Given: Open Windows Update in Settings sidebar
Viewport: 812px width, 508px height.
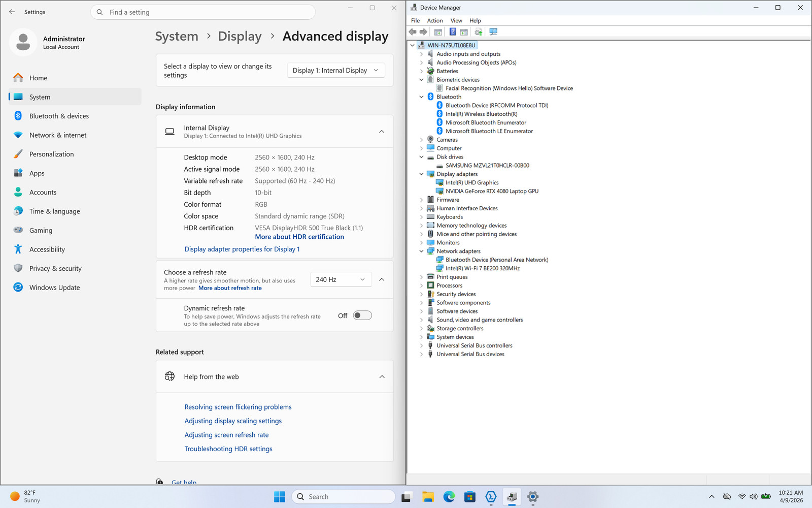Looking at the screenshot, I should click(x=75, y=288).
